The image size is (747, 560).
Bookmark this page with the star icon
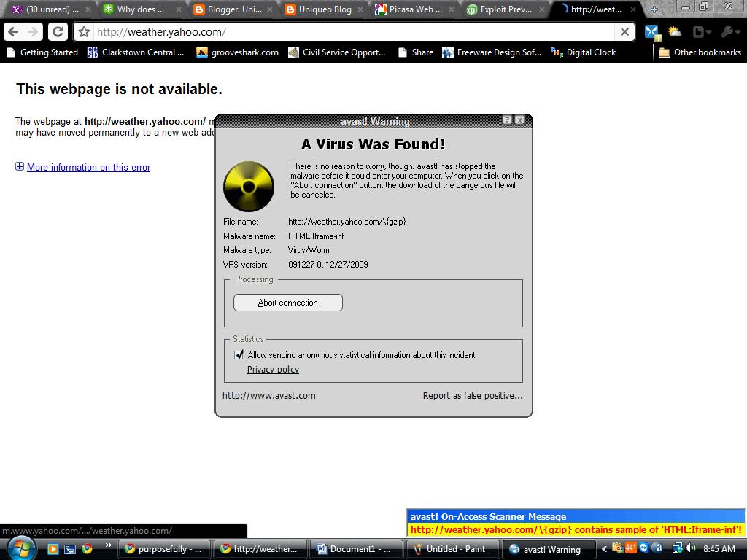coord(85,32)
